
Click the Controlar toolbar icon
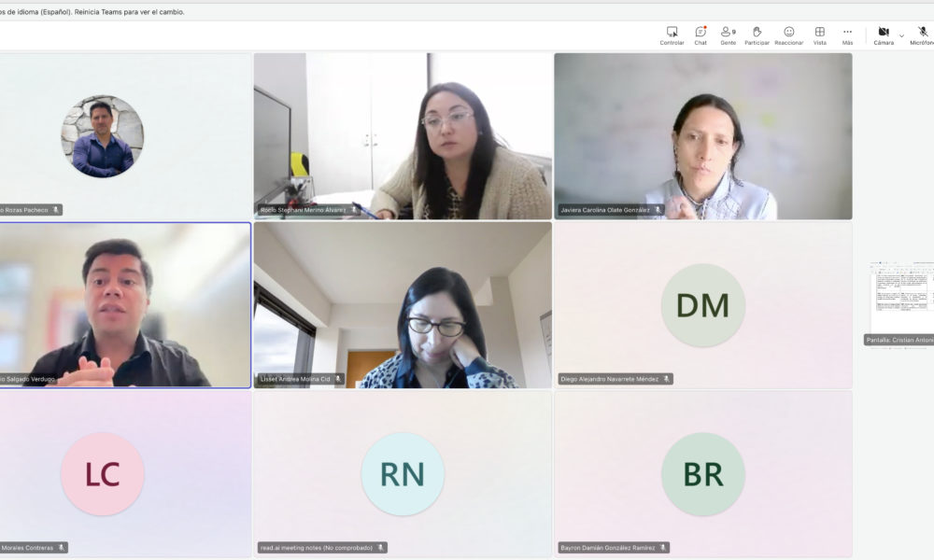(672, 35)
